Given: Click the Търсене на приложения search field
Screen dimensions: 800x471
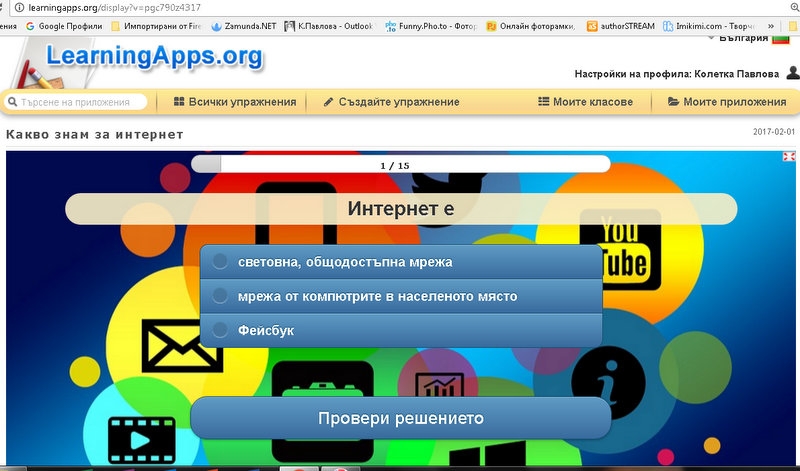Looking at the screenshot, I should tap(76, 102).
